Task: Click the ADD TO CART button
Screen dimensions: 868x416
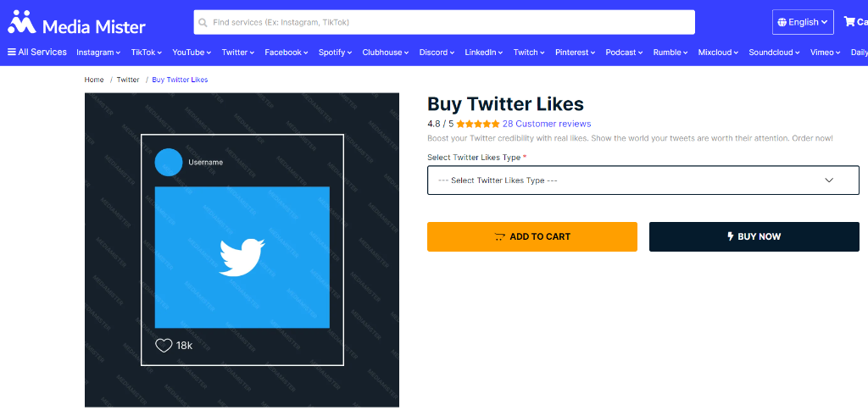Action: tap(532, 236)
